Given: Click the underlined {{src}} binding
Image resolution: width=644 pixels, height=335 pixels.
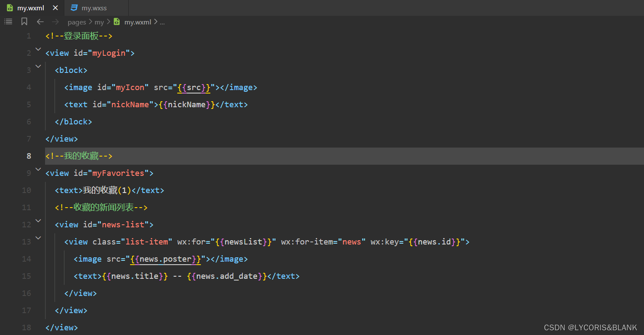Looking at the screenshot, I should click(194, 88).
